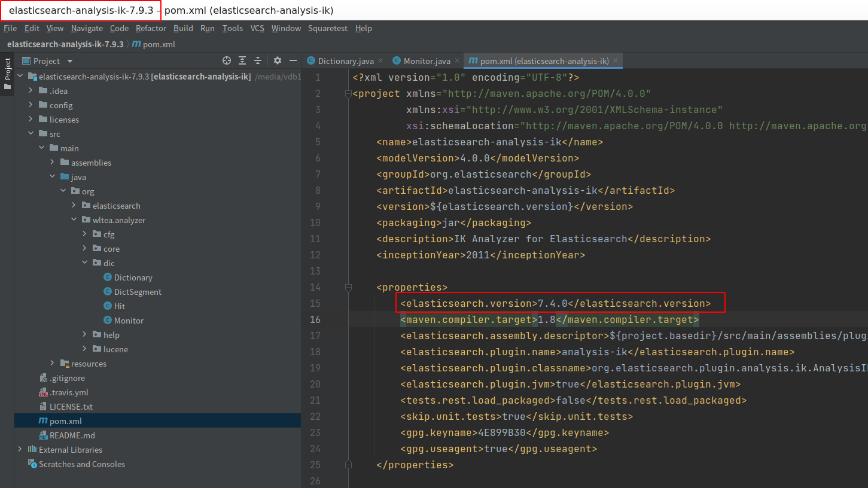Select the Hit class in tree
This screenshot has height=488, width=868.
(114, 306)
